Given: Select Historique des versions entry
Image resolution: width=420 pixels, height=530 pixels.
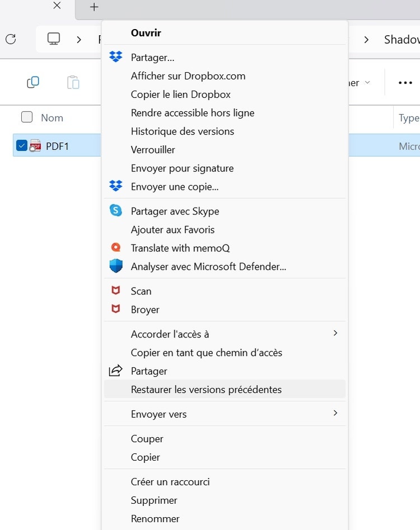Looking at the screenshot, I should pyautogui.click(x=183, y=132).
